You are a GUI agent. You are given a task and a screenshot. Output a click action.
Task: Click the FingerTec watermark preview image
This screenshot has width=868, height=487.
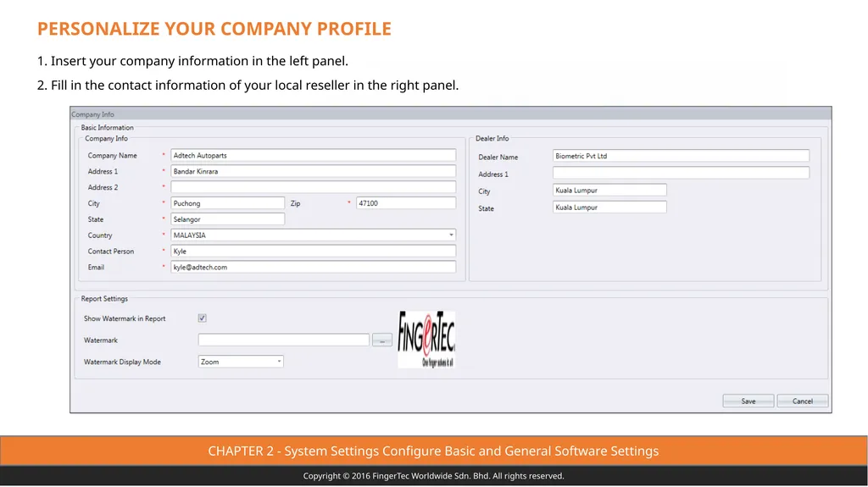pos(426,340)
